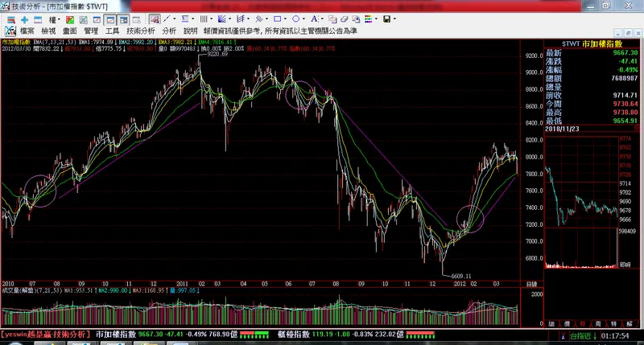Toggle the second pressed chart-panel layout button

point(123,19)
